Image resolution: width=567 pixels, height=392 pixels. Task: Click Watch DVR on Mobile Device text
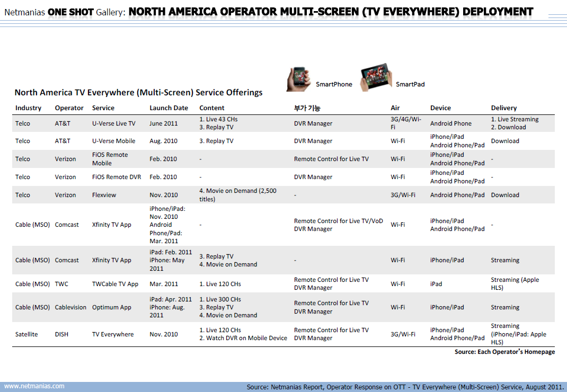click(x=243, y=338)
